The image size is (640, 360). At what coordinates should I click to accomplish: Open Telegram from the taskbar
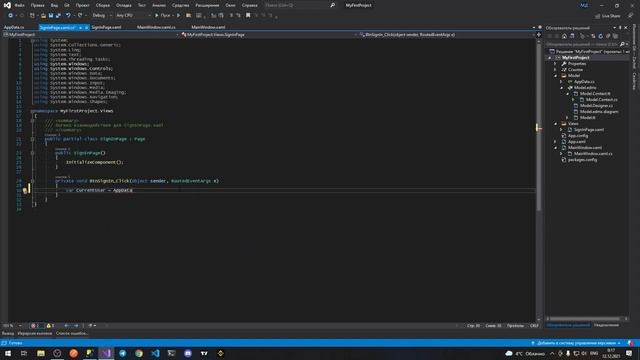(x=122, y=353)
